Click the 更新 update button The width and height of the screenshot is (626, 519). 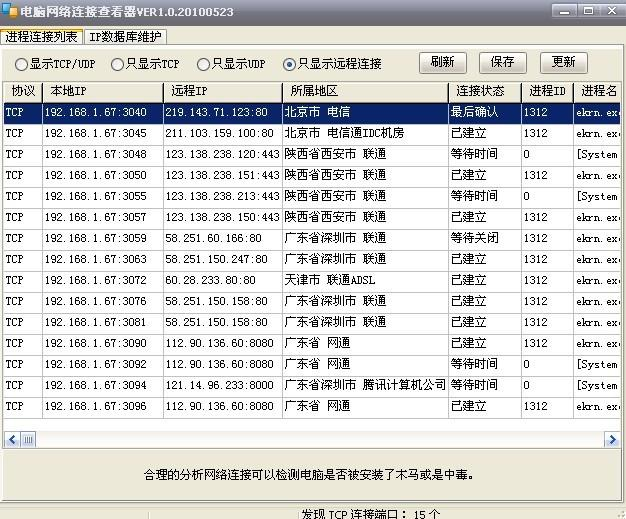[x=564, y=63]
